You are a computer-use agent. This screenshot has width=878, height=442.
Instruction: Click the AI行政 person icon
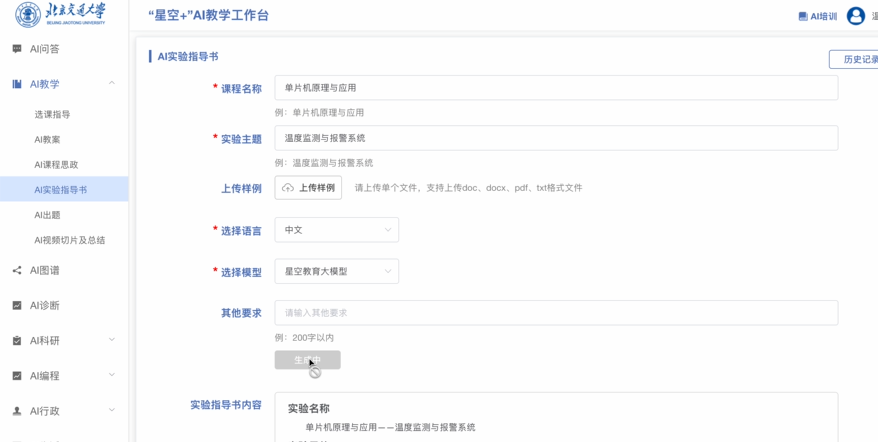[x=17, y=411]
